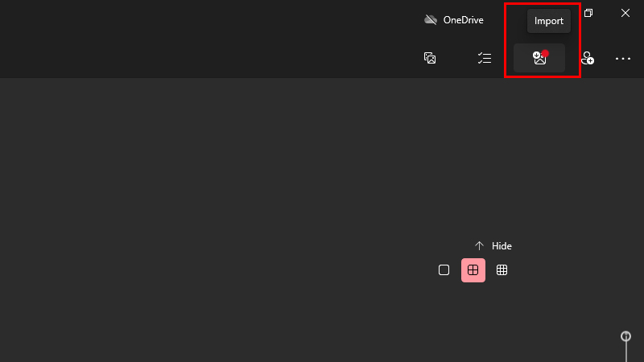Viewport: 644px width, 362px height.
Task: Click the Hide text button
Action: pos(502,246)
